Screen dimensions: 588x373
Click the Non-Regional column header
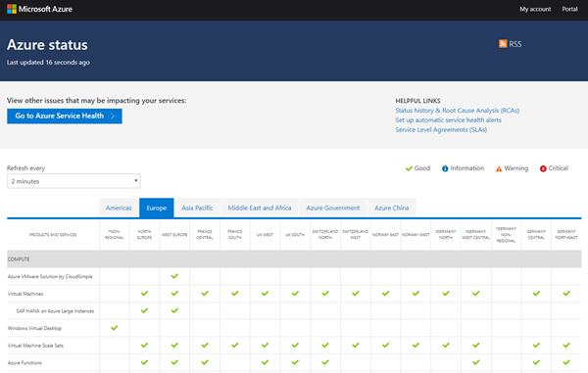tap(115, 234)
